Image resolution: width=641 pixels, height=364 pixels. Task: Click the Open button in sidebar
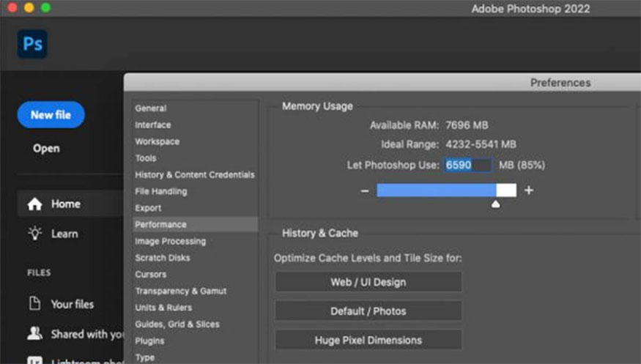coord(46,148)
